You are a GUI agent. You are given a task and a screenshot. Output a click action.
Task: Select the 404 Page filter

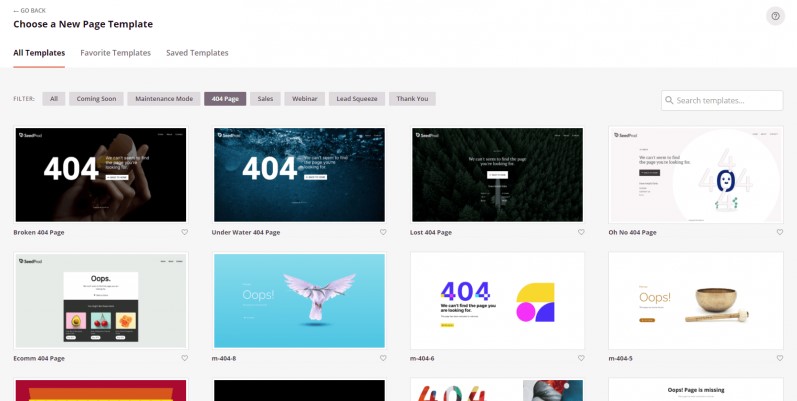click(225, 99)
